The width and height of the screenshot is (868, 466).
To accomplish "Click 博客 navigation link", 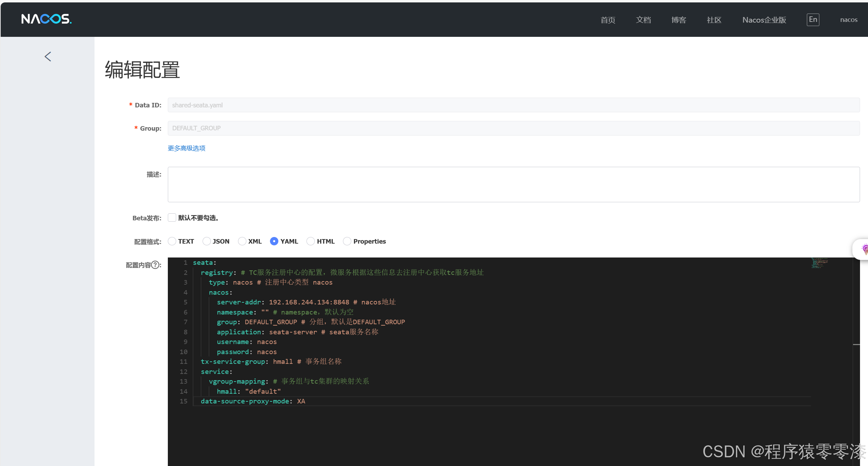I will (x=679, y=20).
